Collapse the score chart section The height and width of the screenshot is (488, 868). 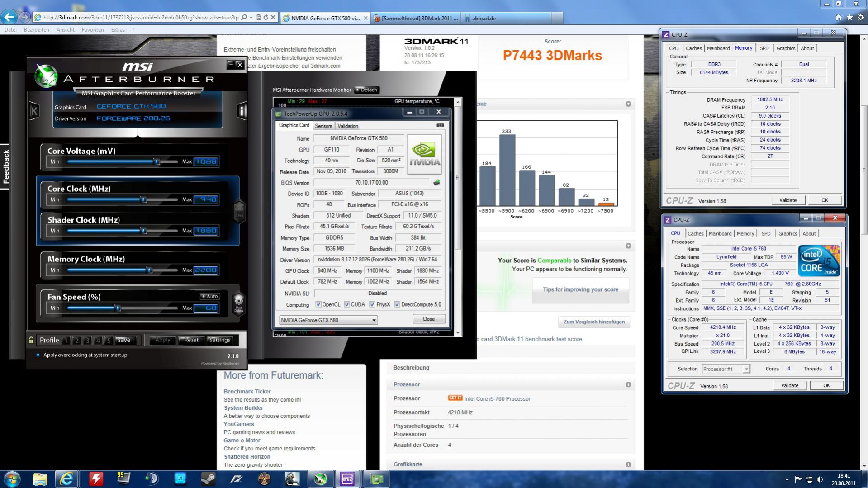pyautogui.click(x=628, y=104)
